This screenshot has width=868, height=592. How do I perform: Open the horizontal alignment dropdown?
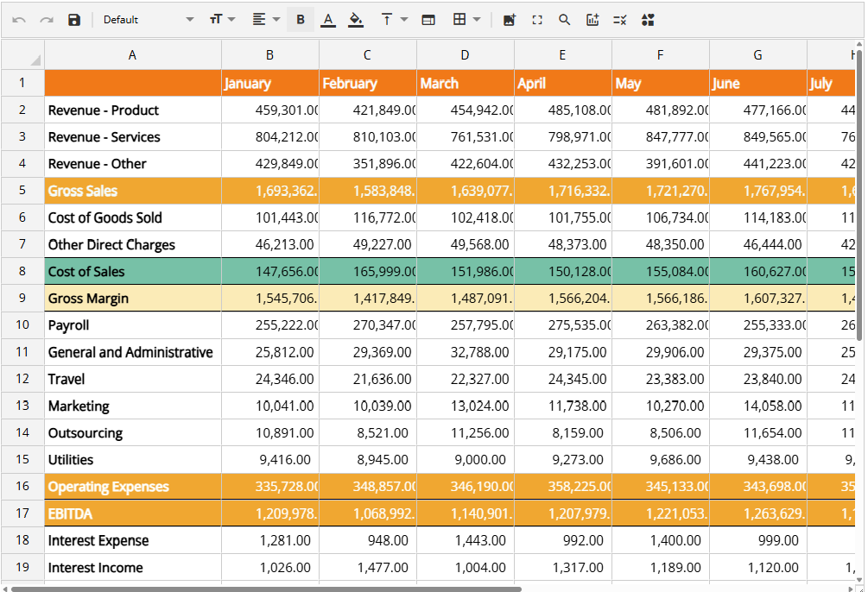265,20
